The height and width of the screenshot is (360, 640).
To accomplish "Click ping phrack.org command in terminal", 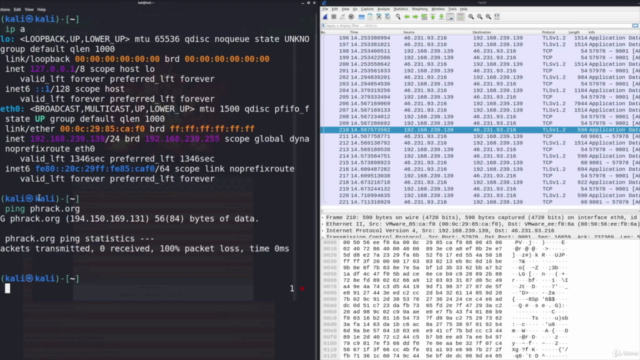I will coord(42,209).
